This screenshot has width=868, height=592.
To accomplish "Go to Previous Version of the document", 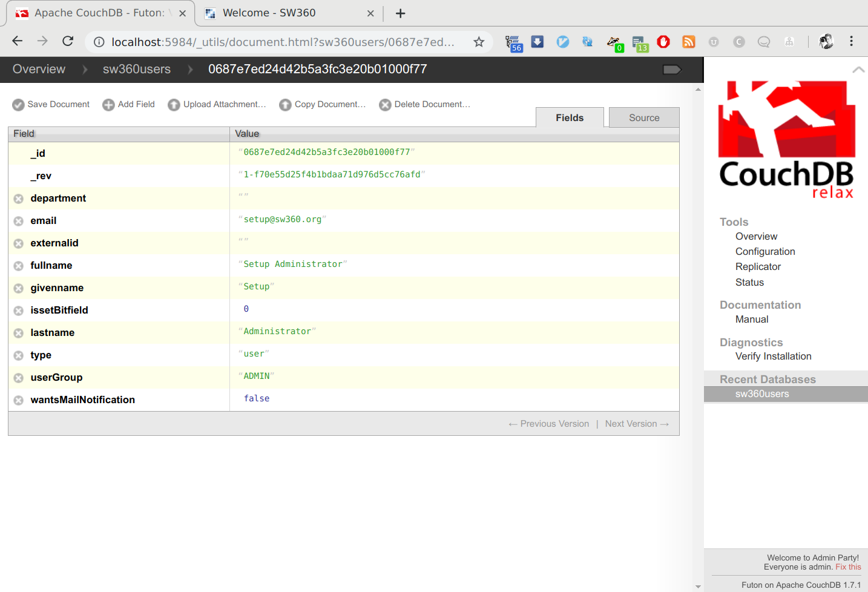I will tap(548, 424).
